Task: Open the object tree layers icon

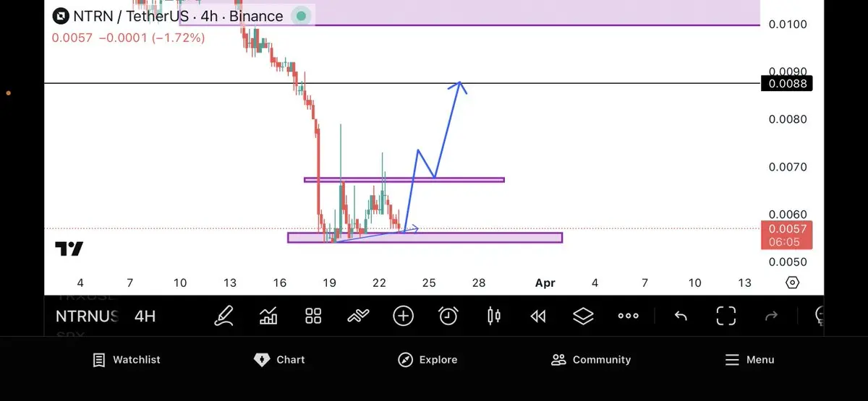Action: 583,316
